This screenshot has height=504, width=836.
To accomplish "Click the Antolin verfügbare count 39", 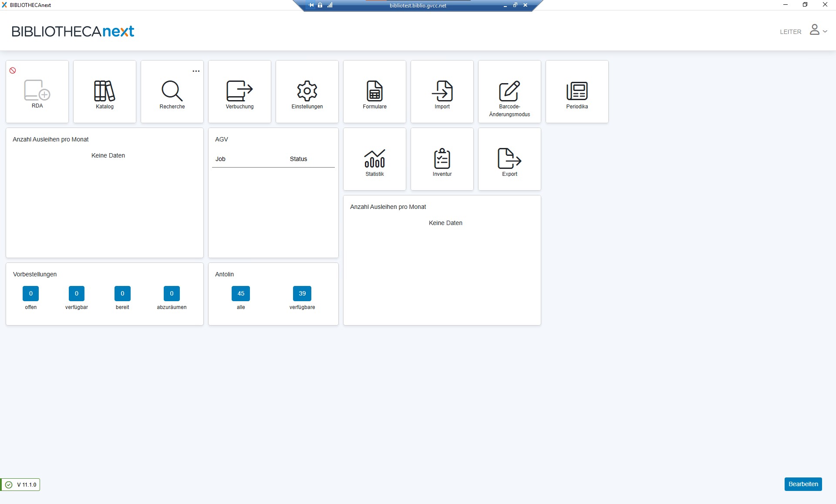I will coord(302,293).
